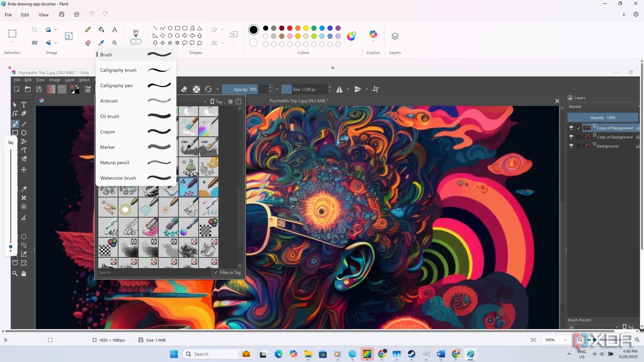Select the red color swatch

[x=289, y=28]
